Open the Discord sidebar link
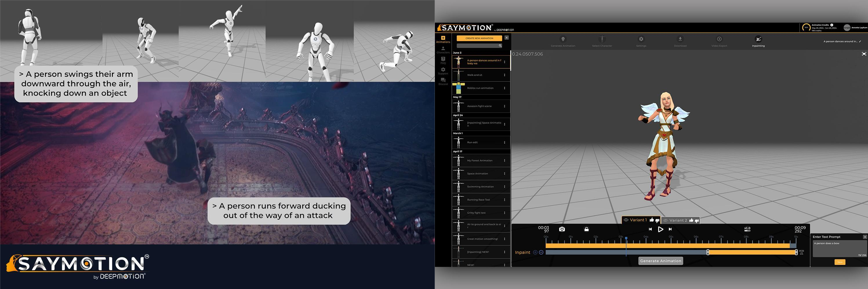868x289 pixels. tap(443, 81)
